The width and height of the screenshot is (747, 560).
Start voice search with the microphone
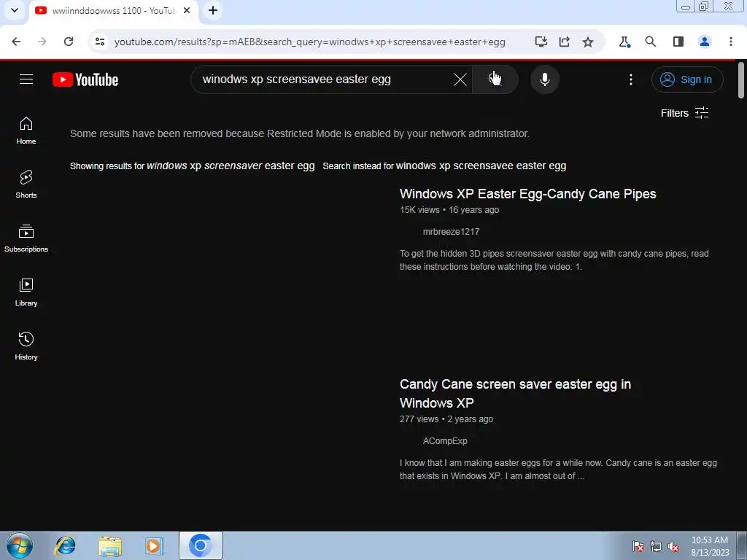[x=544, y=79]
